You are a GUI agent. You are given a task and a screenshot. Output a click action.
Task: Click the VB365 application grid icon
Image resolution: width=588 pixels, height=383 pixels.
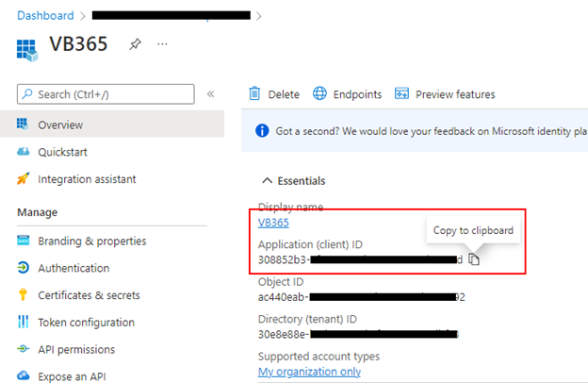(27, 50)
